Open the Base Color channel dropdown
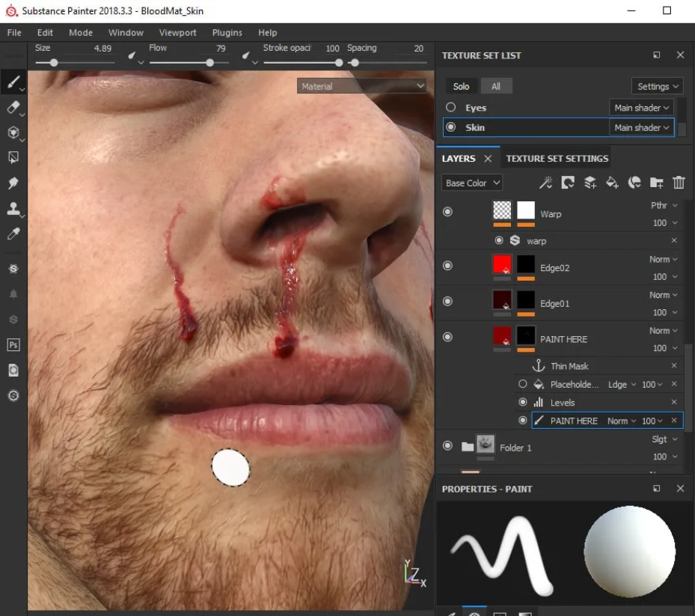This screenshot has width=695, height=616. point(471,183)
